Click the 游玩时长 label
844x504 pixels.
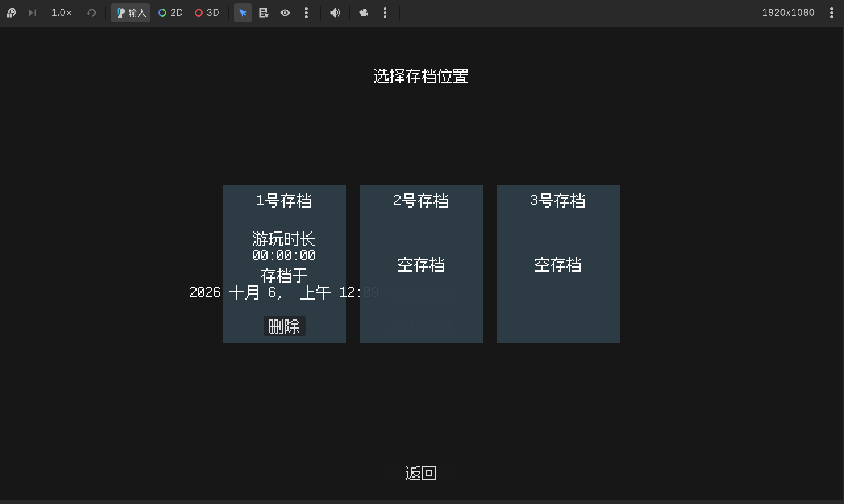pos(284,239)
